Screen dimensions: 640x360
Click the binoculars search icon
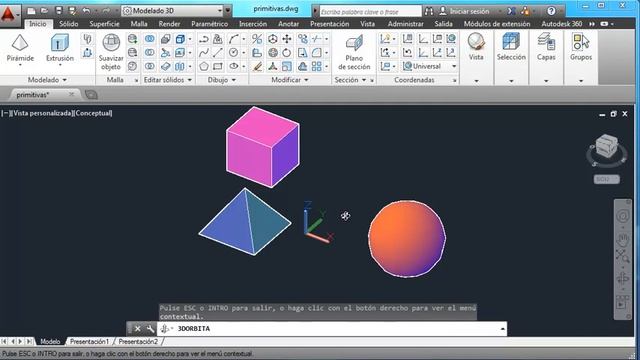pyautogui.click(x=429, y=11)
